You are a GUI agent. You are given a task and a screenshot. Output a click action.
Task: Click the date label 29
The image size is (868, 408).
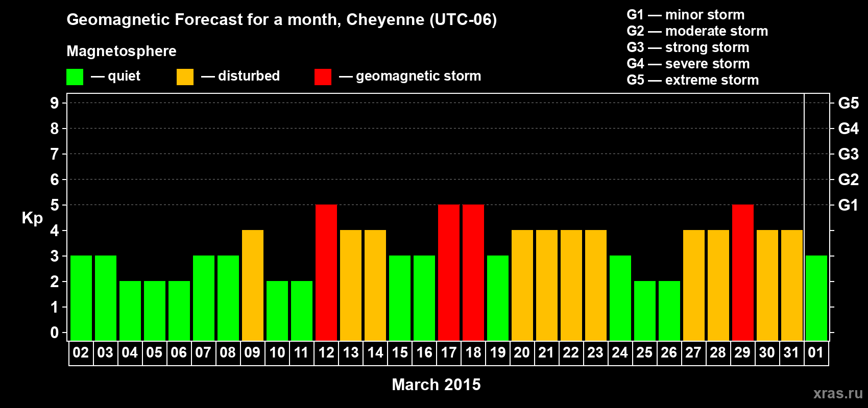point(742,352)
